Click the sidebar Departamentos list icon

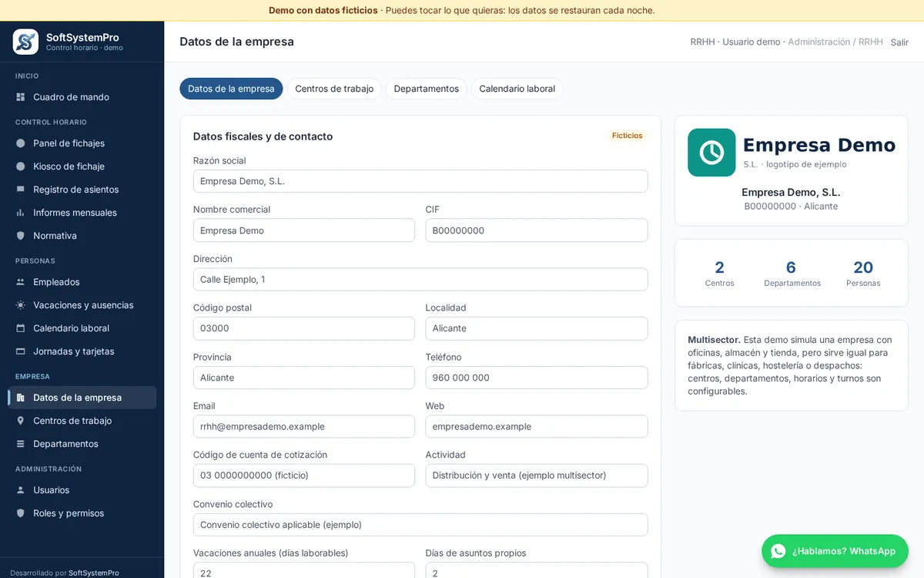point(21,444)
